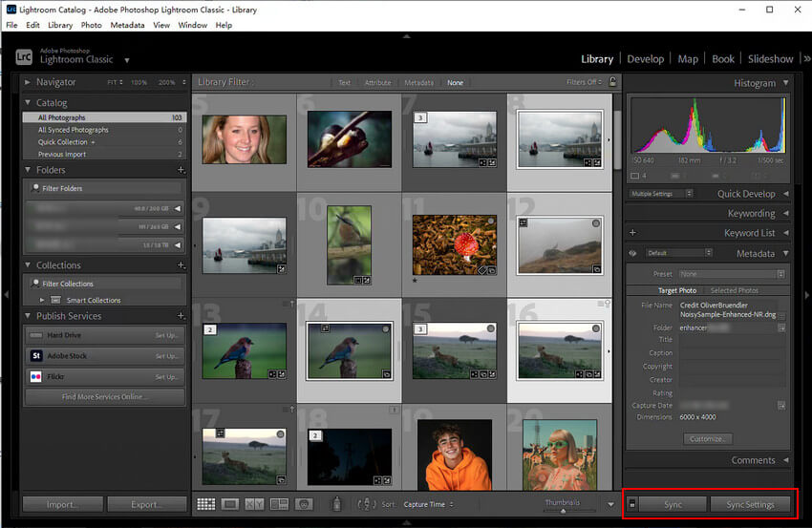Click the Flickr service icon
This screenshot has width=812, height=528.
coord(35,376)
